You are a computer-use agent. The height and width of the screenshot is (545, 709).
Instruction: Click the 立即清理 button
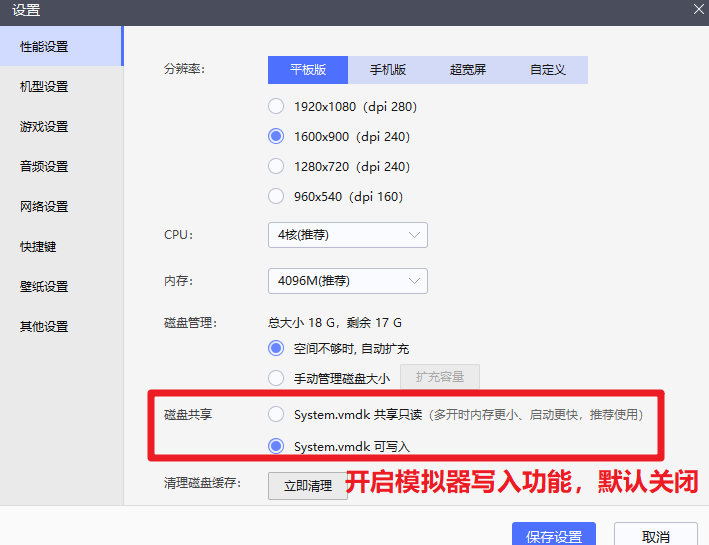[307, 485]
